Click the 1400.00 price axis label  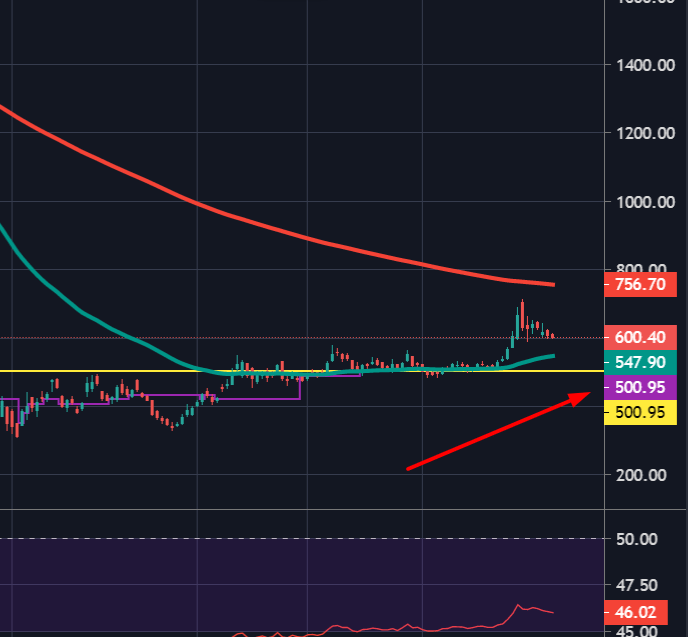tap(645, 65)
